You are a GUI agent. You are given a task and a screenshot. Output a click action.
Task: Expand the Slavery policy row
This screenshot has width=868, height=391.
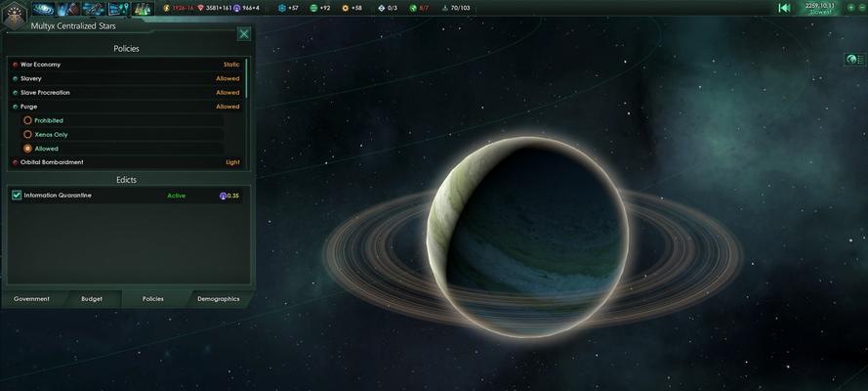[127, 78]
